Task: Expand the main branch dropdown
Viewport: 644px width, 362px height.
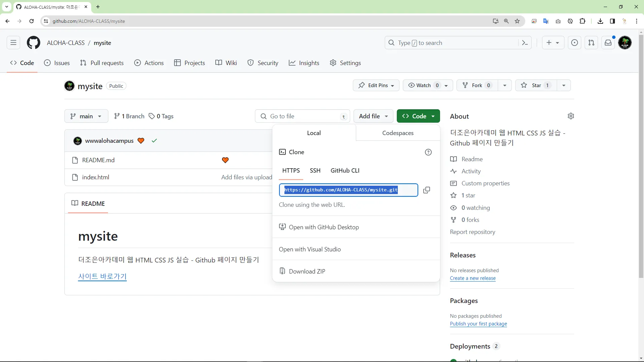Action: (86, 116)
